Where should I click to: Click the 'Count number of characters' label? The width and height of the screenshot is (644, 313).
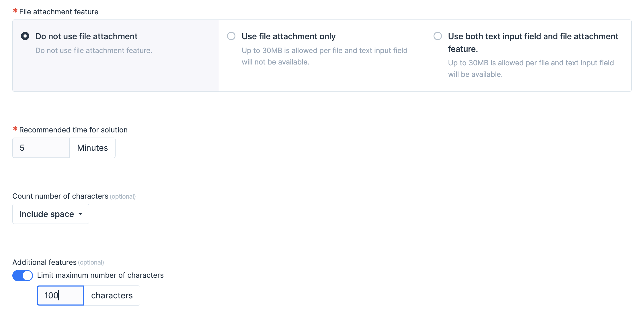pyautogui.click(x=60, y=196)
